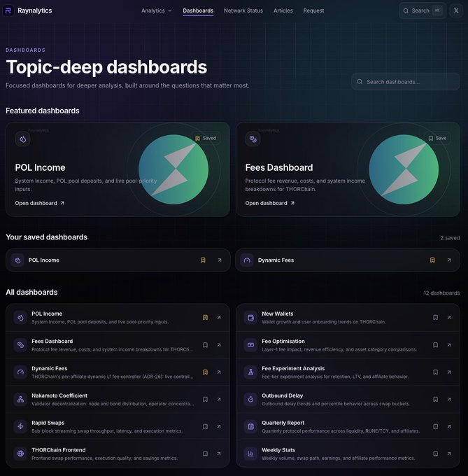Bookmark the Nakamoto Coefficient dashboard
Screen dimensions: 468x476
[x=206, y=400]
